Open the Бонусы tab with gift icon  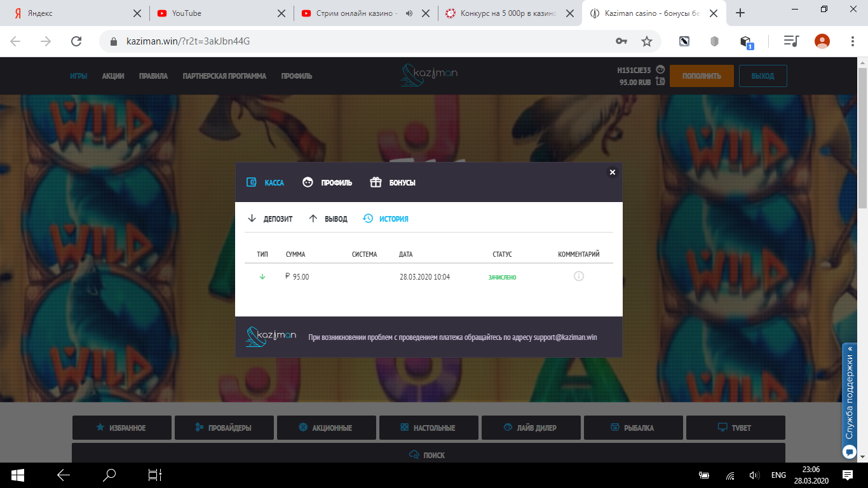tap(393, 182)
